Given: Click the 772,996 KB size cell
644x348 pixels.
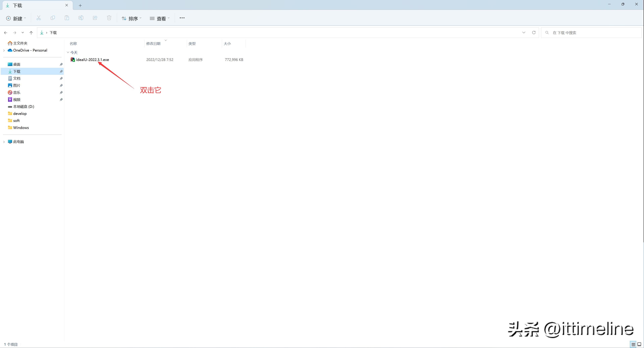Looking at the screenshot, I should (x=234, y=60).
